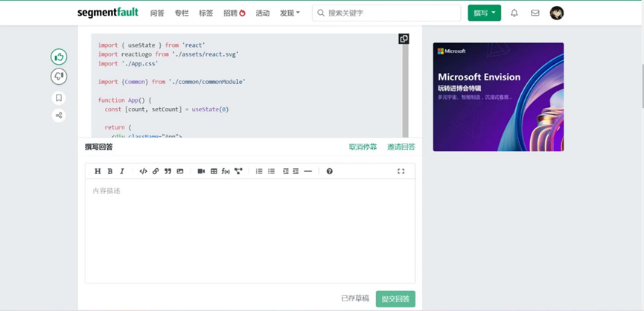The height and width of the screenshot is (311, 644).
Task: Click the 已存草稿 status text
Action: [x=355, y=298]
